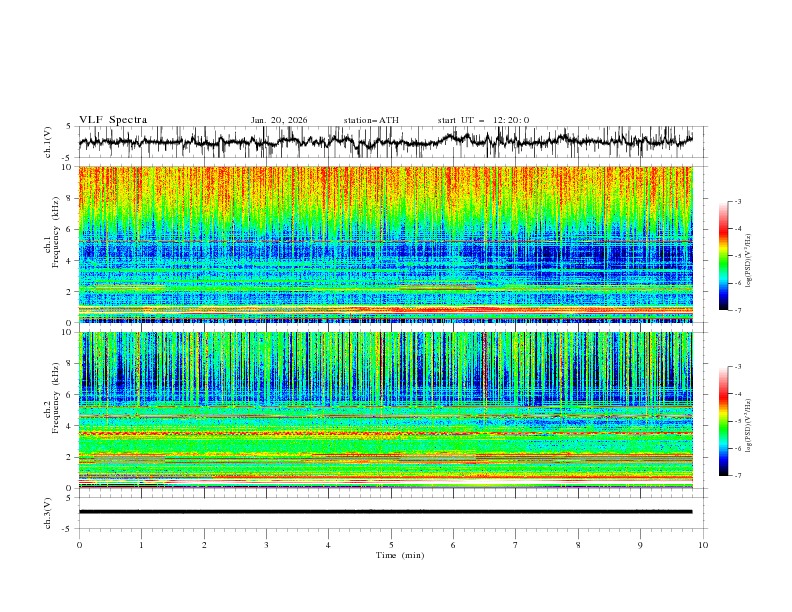Select the date text "Jan. 20, 2026"
792x612 pixels.
[279, 120]
